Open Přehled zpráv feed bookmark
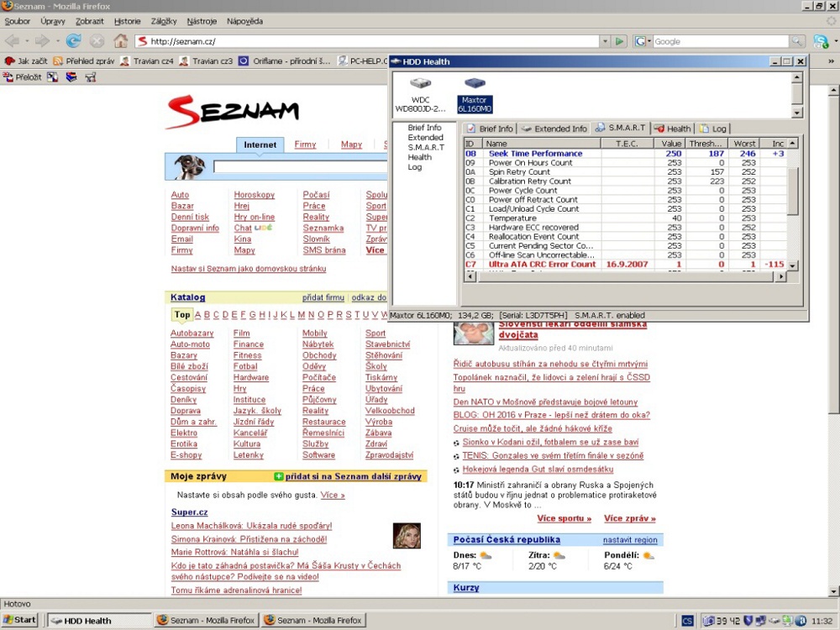 tap(84, 61)
